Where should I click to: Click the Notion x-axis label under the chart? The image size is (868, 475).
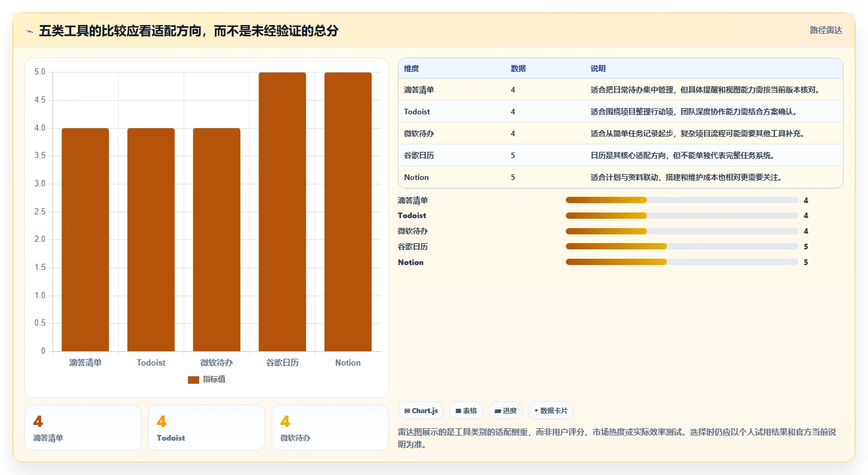tap(348, 362)
